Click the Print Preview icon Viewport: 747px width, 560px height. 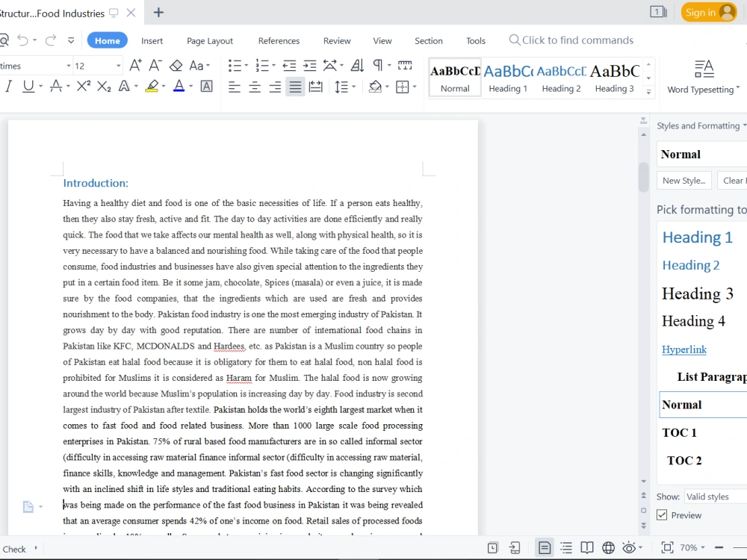click(x=4, y=40)
